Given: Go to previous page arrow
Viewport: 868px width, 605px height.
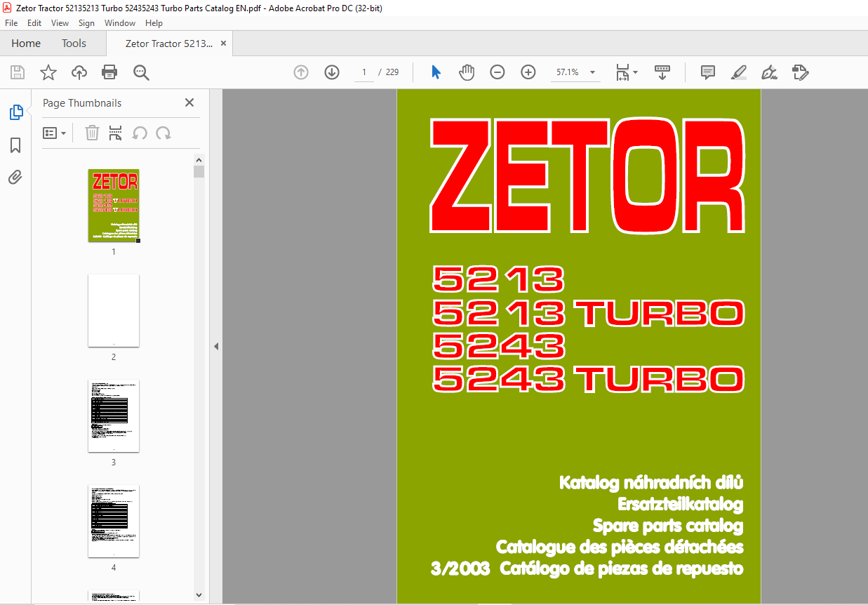Looking at the screenshot, I should pos(301,72).
